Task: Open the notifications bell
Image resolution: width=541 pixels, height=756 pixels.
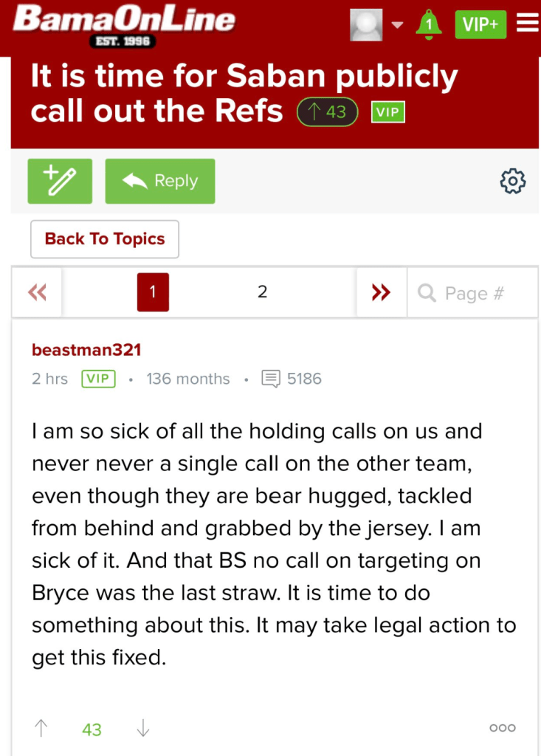Action: 428,24
